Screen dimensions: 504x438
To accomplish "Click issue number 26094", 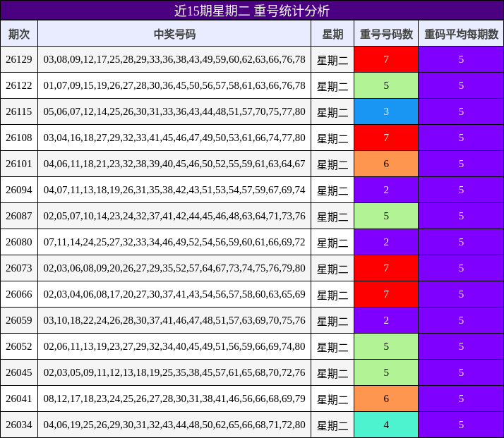I will [19, 190].
